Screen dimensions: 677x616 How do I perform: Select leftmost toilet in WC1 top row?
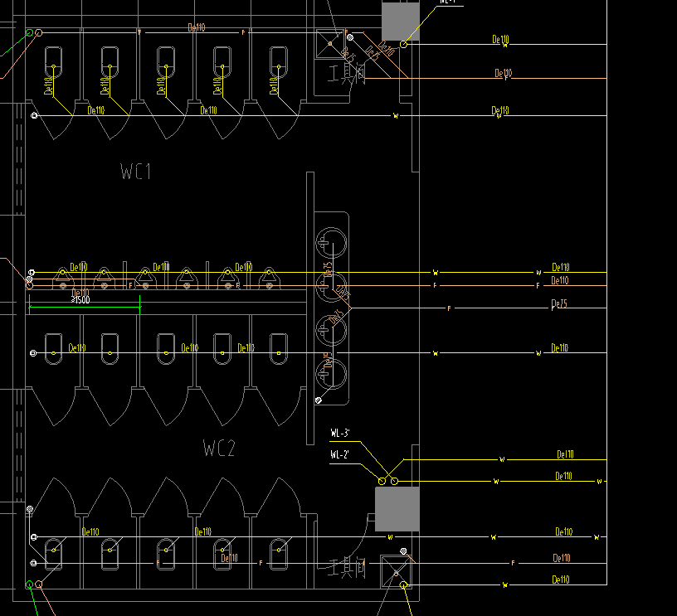[54, 62]
